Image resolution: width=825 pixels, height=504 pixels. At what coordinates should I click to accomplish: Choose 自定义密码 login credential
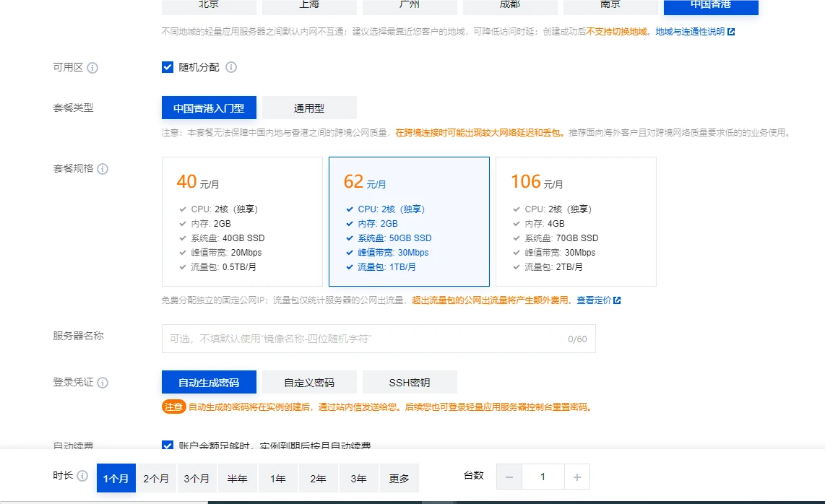309,383
